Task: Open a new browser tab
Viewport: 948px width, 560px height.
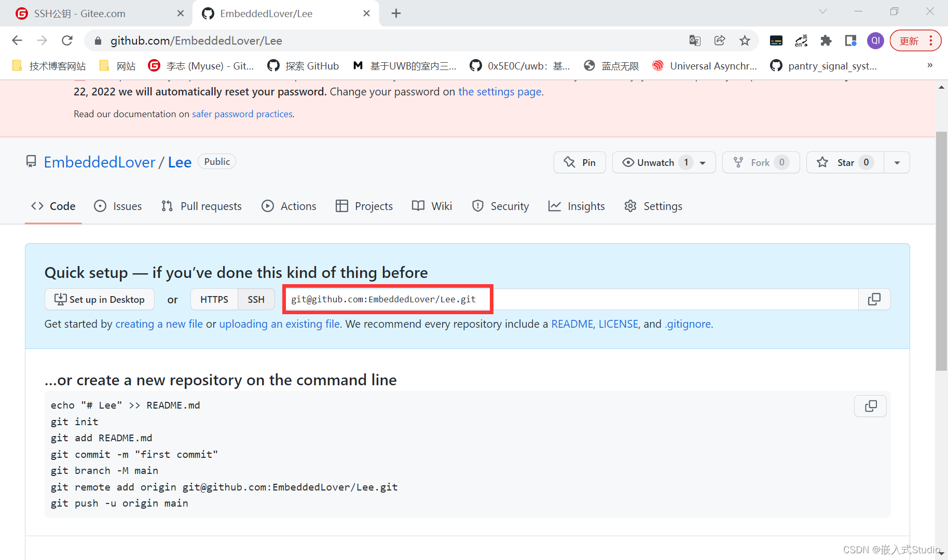Action: tap(396, 13)
